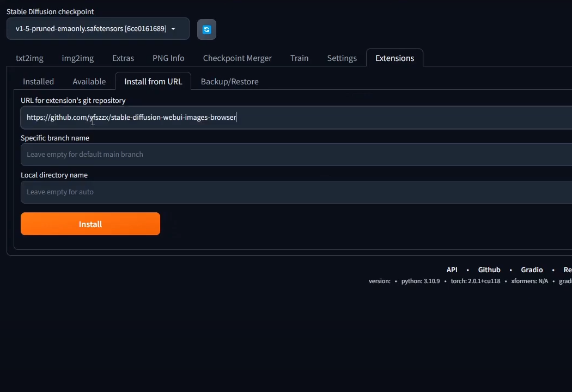This screenshot has height=392, width=572.
Task: Show the Installed extensions sub-tab
Action: pos(38,82)
